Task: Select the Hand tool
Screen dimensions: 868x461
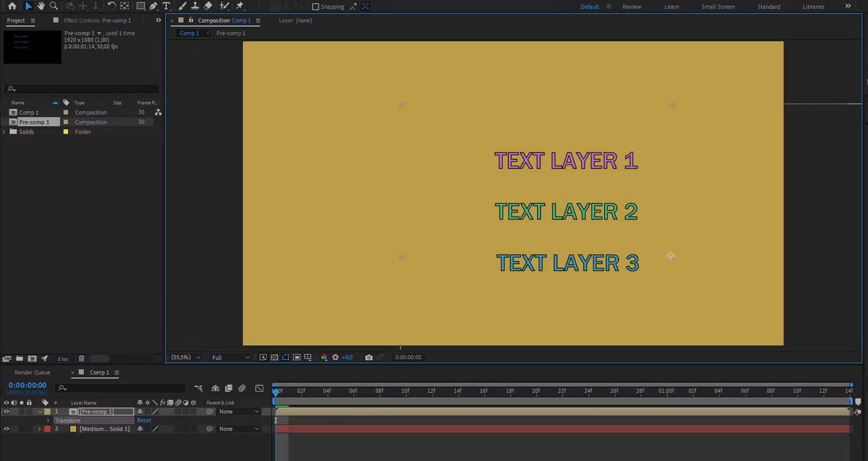Action: point(41,6)
